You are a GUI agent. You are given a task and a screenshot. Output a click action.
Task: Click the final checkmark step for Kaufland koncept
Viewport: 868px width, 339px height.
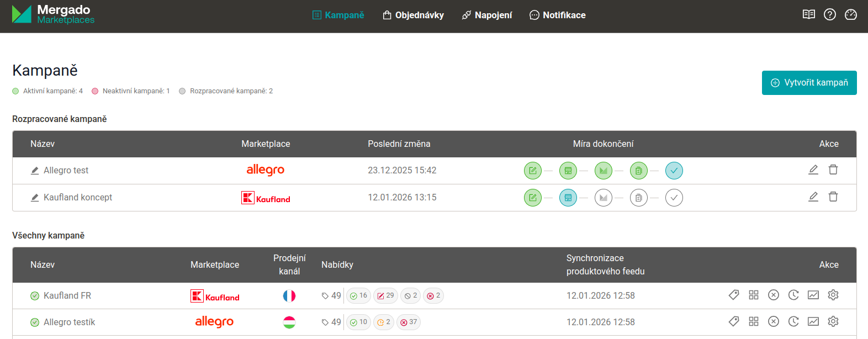point(674,198)
